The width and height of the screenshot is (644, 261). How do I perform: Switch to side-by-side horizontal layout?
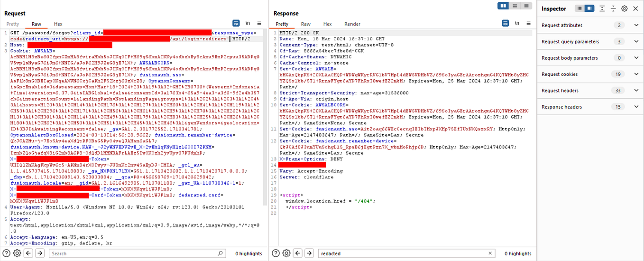tap(503, 6)
